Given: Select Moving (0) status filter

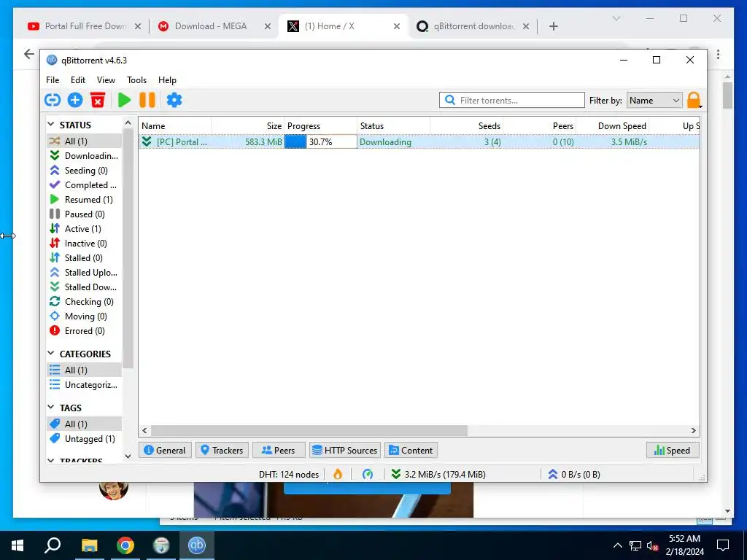Looking at the screenshot, I should click(85, 316).
